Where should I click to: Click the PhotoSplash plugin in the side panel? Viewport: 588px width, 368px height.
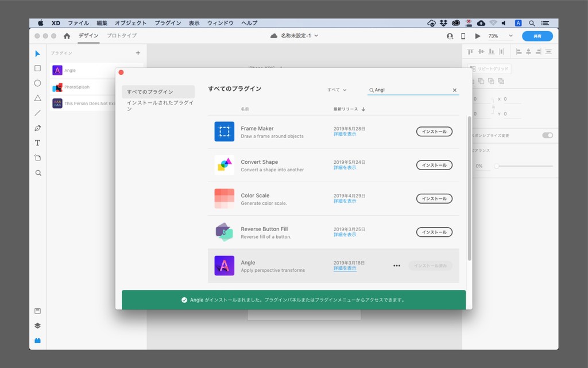tap(84, 87)
